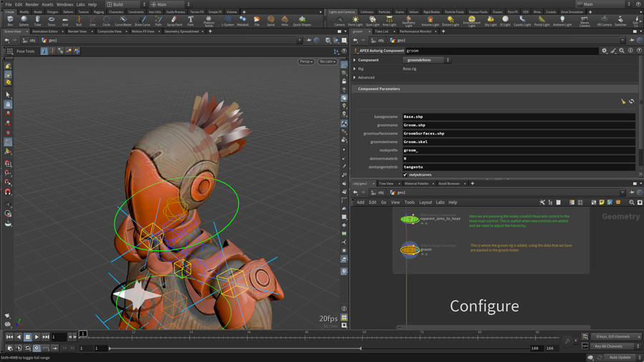Choose the Torus shelf tool

click(52, 21)
